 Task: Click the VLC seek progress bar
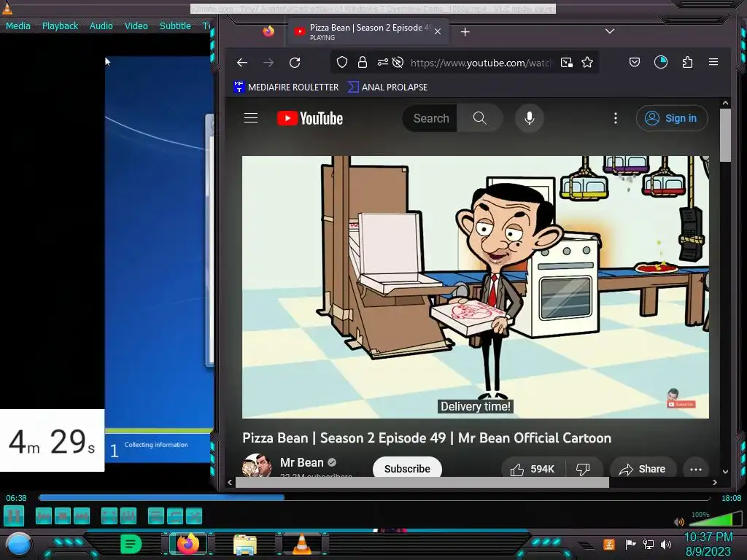[374, 497]
